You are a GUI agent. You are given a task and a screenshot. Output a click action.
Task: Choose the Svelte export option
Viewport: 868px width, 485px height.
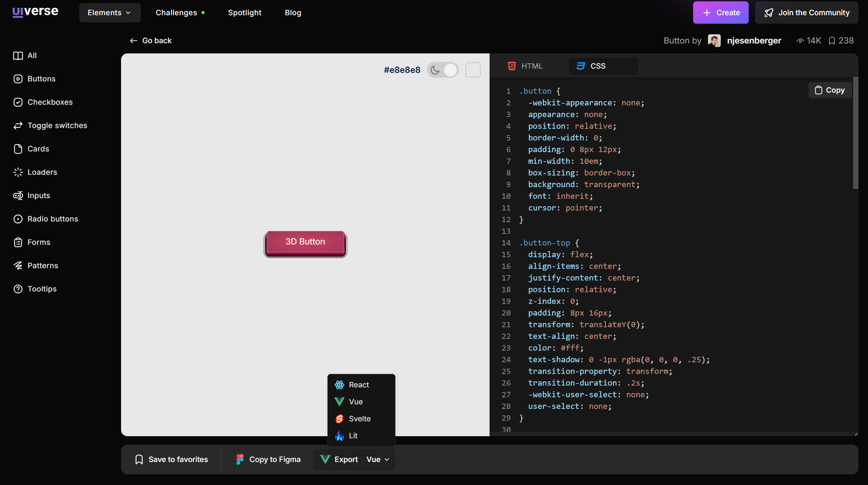point(360,418)
